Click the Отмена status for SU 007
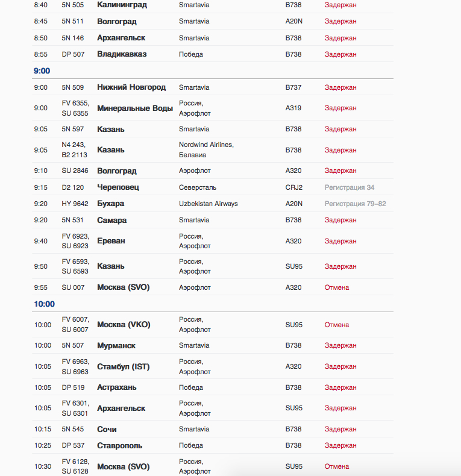461x476 pixels. [x=336, y=287]
